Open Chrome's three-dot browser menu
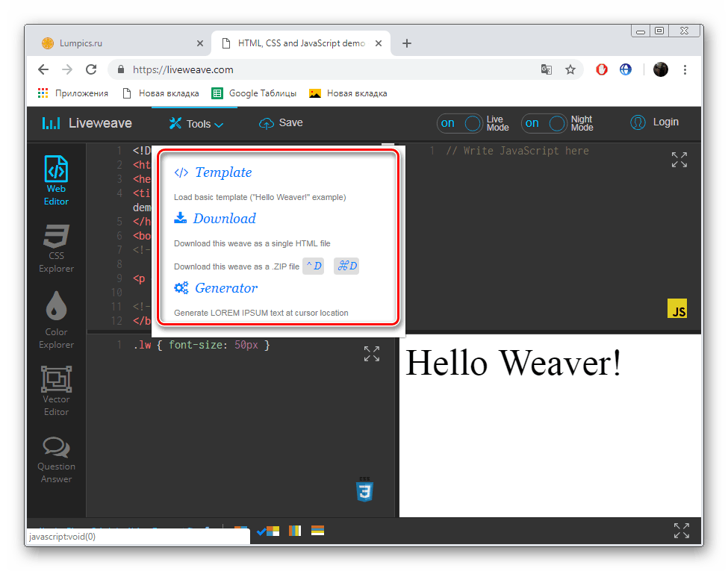This screenshot has height=571, width=728. 685,69
